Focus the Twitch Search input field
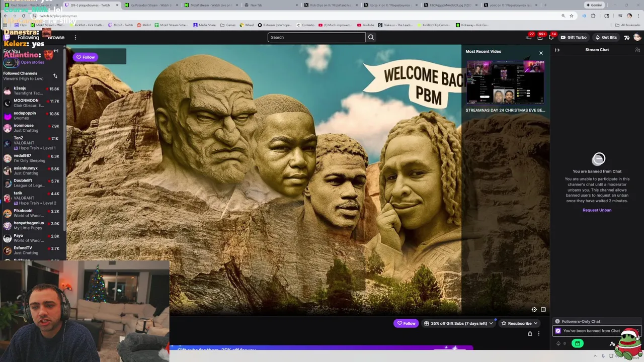Image resolution: width=644 pixels, height=362 pixels. point(316,37)
